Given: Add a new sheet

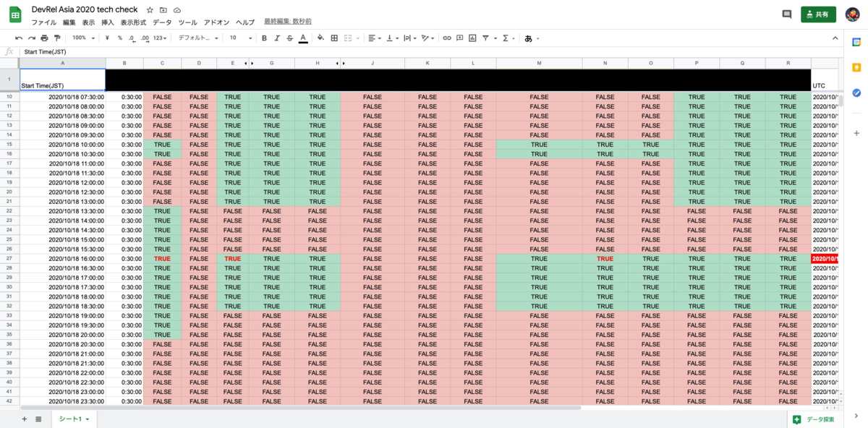Looking at the screenshot, I should [x=24, y=419].
